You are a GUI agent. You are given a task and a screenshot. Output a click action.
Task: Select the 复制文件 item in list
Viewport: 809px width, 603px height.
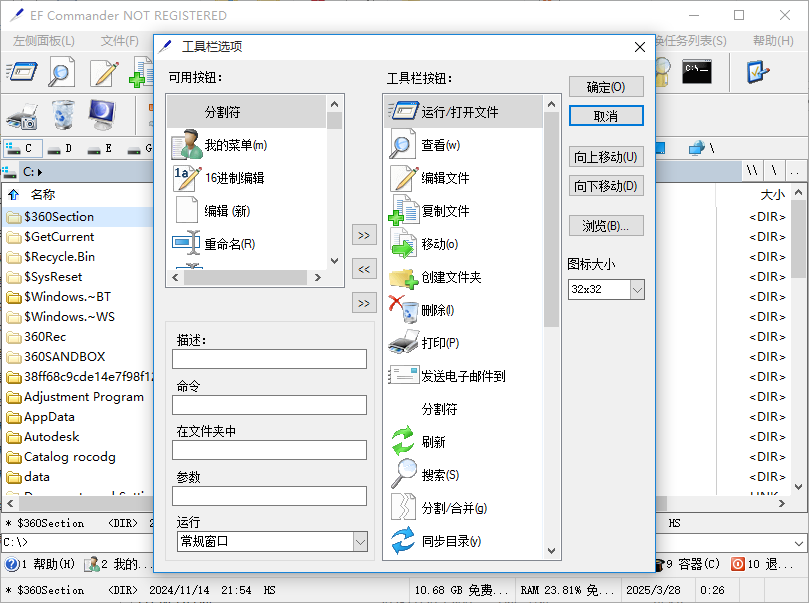pyautogui.click(x=463, y=211)
